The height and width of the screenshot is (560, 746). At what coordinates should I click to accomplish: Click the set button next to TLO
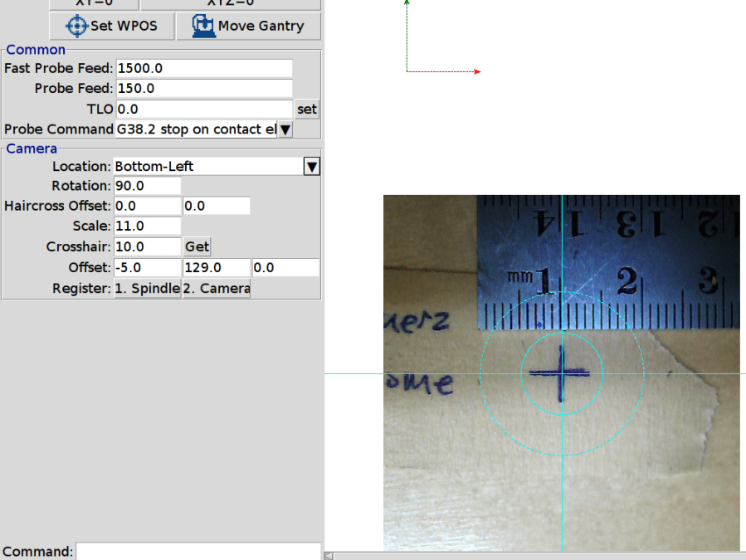click(x=306, y=109)
